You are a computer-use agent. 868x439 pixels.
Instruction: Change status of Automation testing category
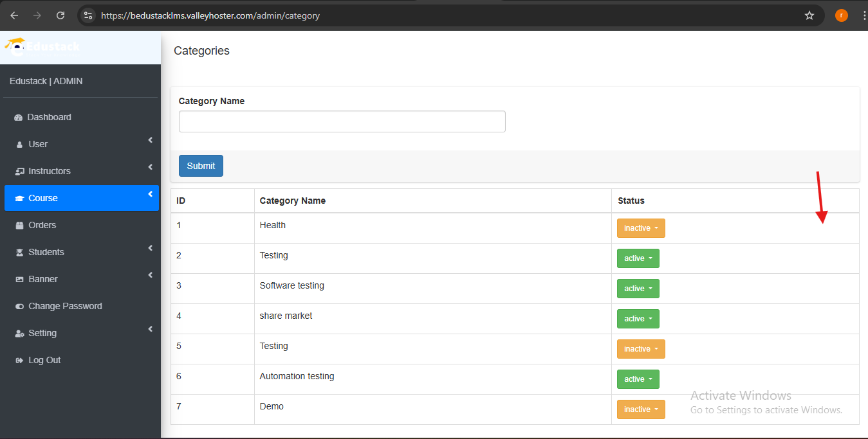click(638, 379)
